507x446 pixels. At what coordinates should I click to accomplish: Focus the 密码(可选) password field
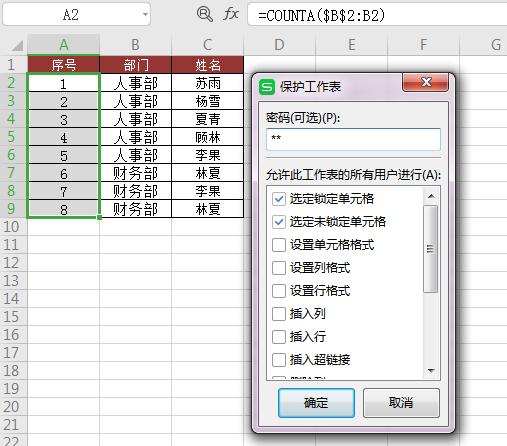pos(353,139)
